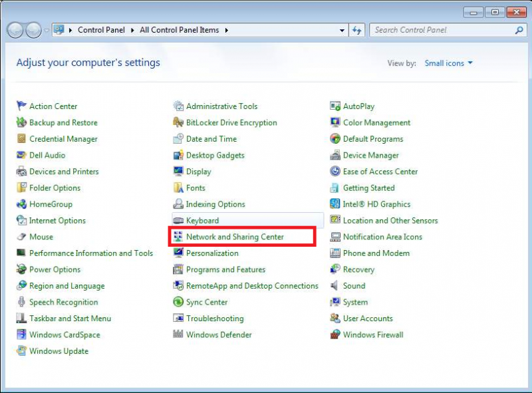532x393 pixels.
Task: Click the Network and Sharing Center icon
Action: [178, 237]
